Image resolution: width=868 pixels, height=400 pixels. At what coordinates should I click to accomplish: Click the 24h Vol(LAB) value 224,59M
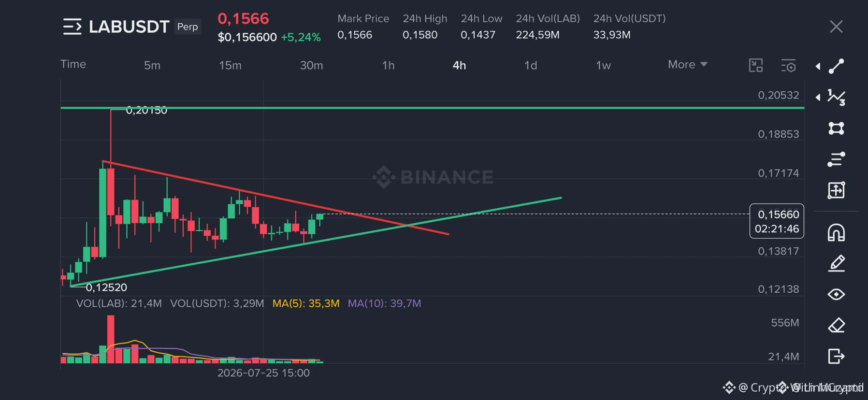tap(537, 35)
